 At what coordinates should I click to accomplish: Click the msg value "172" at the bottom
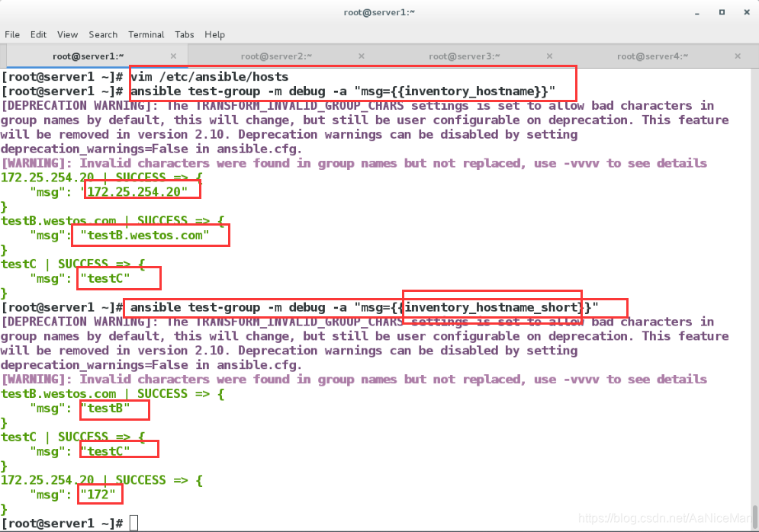pos(98,495)
